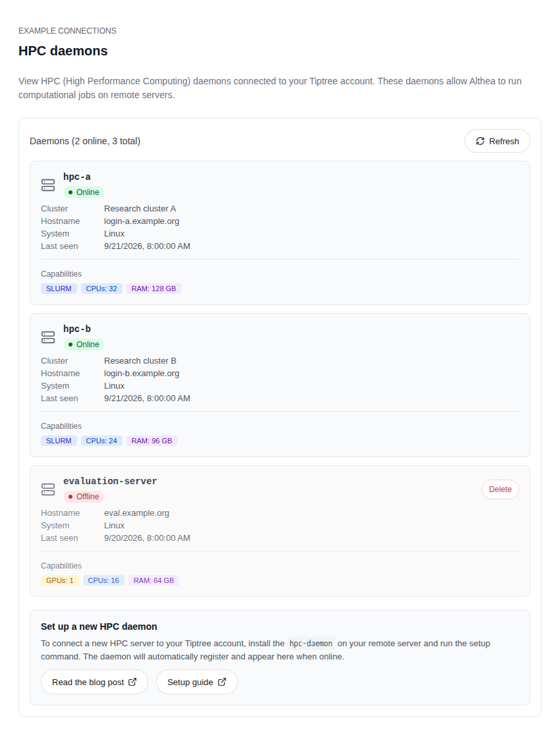
Task: Delete the evaluation-server daemon
Action: pos(500,489)
